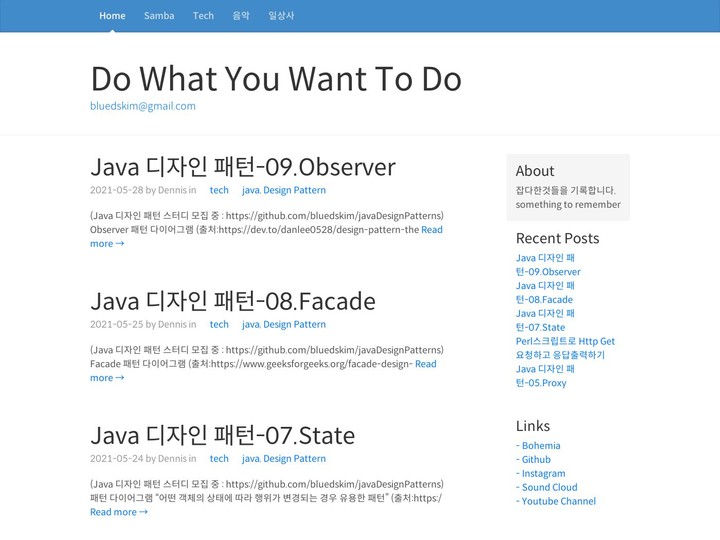Open the 음악 navigation item

point(241,16)
